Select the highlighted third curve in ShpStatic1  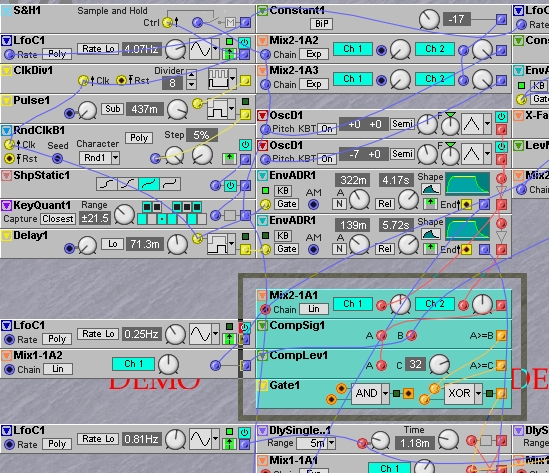coord(149,184)
